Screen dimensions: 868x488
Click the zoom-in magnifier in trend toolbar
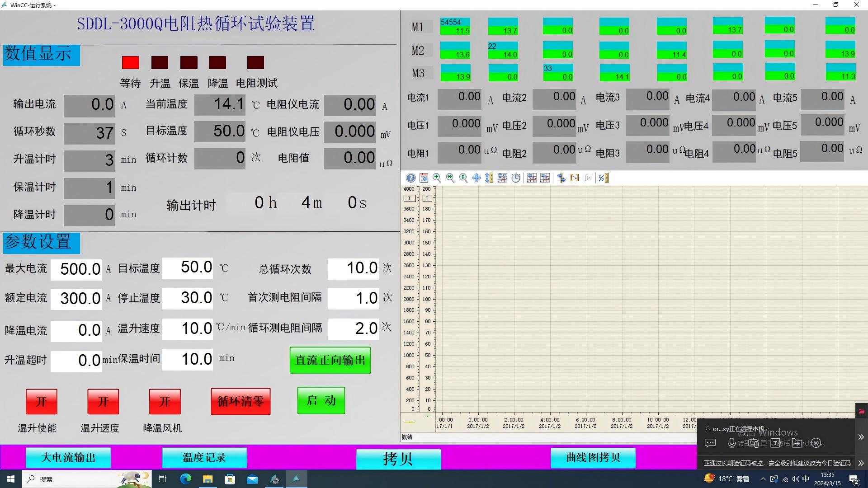(437, 178)
